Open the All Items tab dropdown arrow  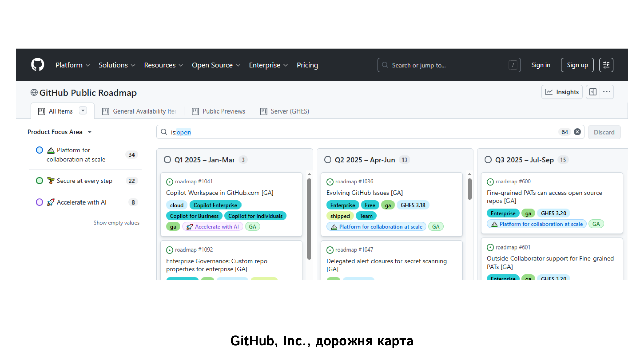[83, 110]
